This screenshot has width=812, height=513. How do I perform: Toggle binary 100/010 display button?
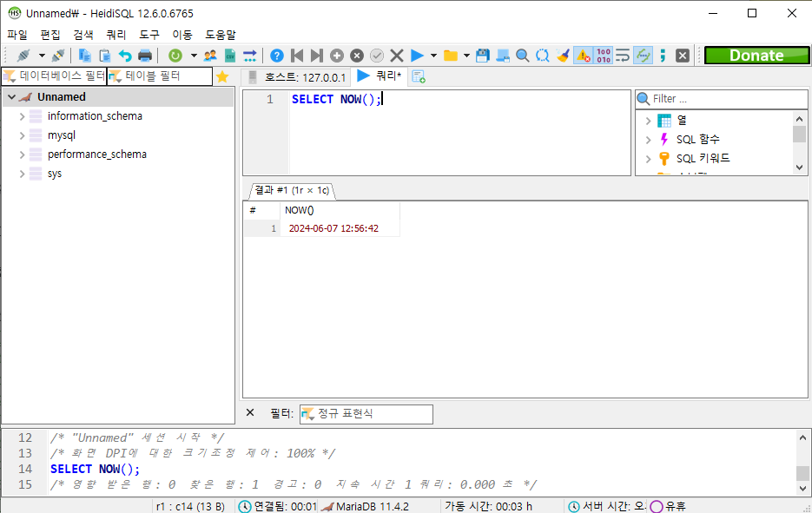tap(604, 56)
